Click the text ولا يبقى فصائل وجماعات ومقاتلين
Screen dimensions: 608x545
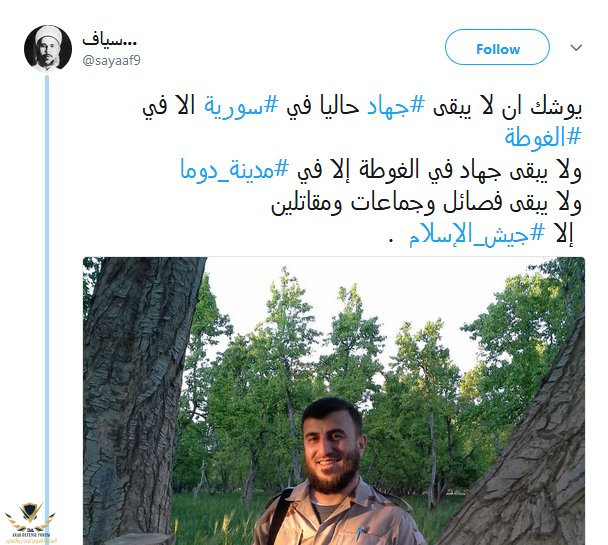pos(426,202)
